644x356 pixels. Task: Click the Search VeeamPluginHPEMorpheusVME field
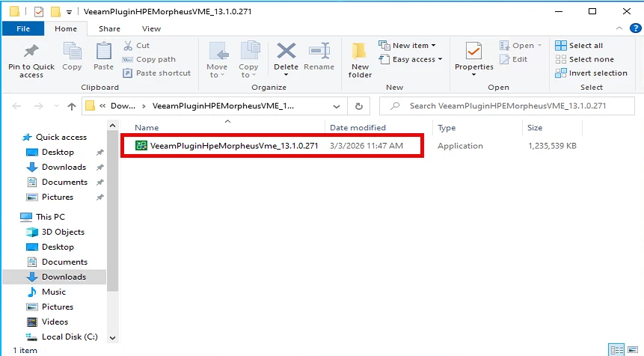pyautogui.click(x=507, y=106)
